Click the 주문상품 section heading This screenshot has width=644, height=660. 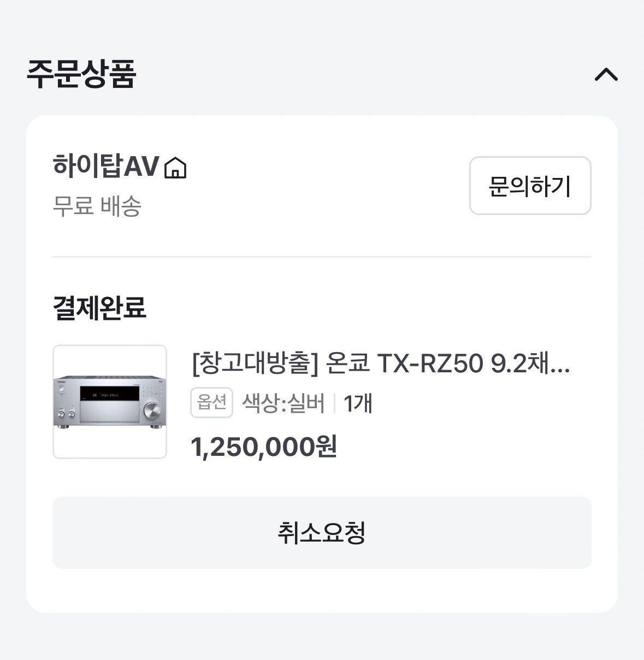click(81, 74)
